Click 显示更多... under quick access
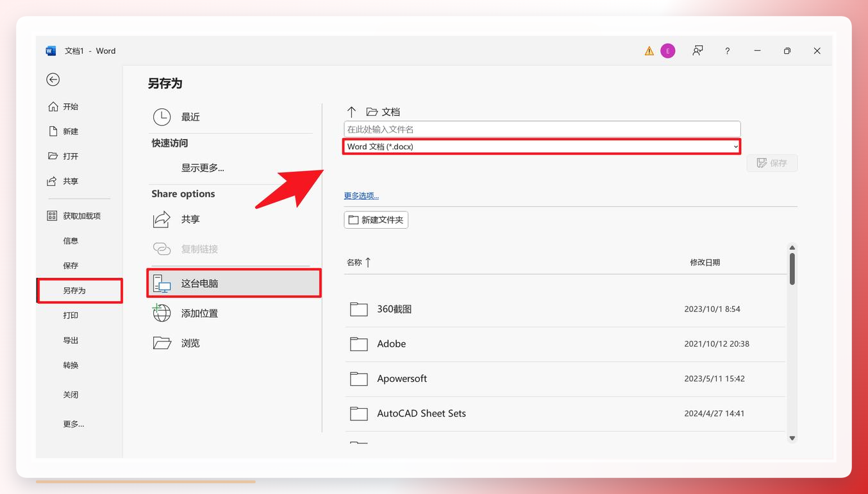 [203, 168]
